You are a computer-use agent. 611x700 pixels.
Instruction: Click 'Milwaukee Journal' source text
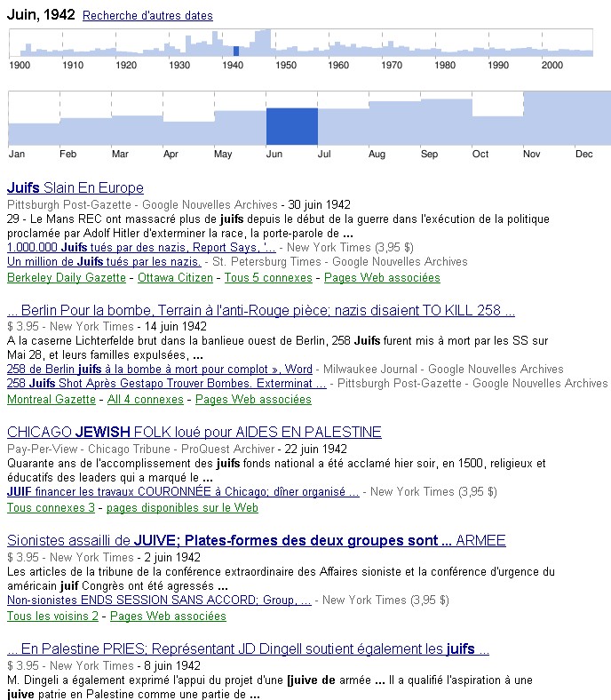[370, 370]
